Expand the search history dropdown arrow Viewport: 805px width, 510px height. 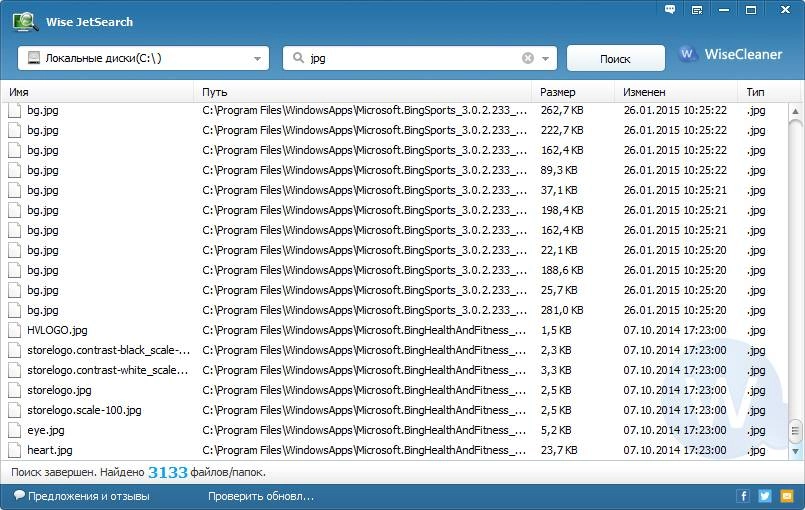tap(545, 59)
